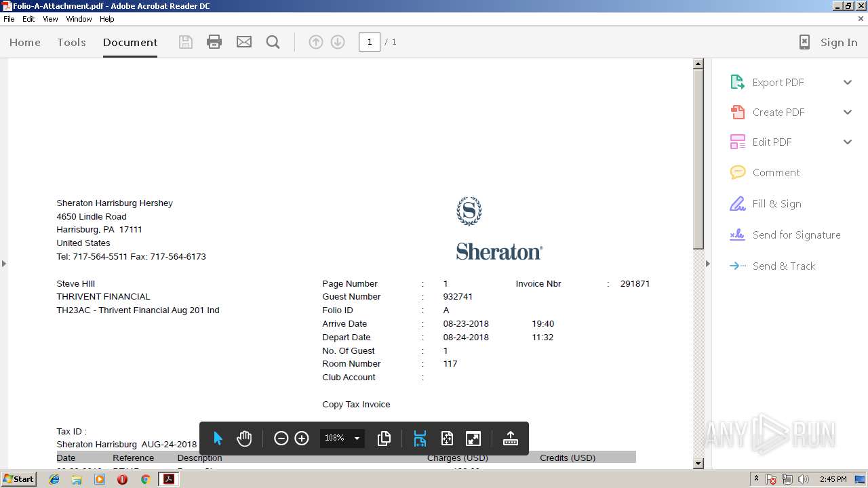
Task: Collapse the right tools pane arrow
Action: [x=707, y=264]
